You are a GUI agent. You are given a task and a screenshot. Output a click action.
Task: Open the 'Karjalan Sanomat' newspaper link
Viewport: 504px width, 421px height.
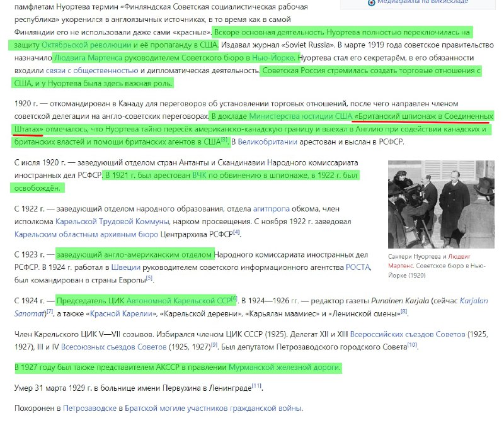[x=474, y=301]
